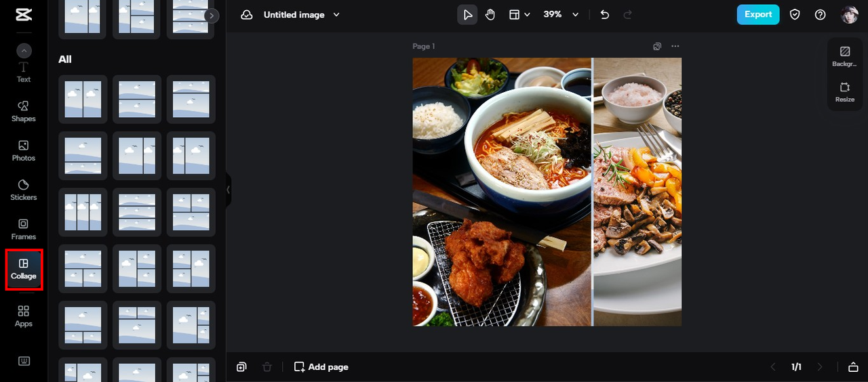The image size is (868, 382).
Task: Open the three-dot page options menu
Action: (x=675, y=46)
